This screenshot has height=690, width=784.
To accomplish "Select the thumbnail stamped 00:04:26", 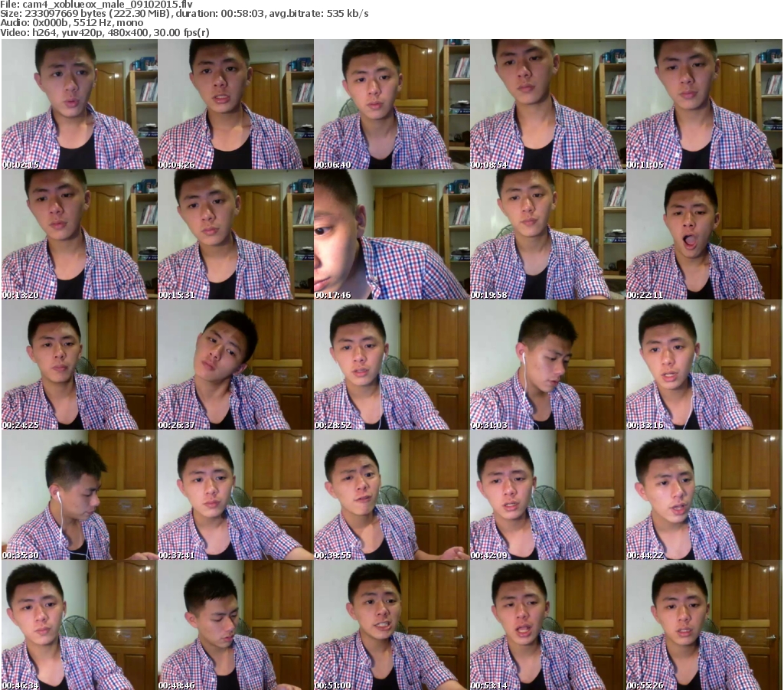I will 236,104.
